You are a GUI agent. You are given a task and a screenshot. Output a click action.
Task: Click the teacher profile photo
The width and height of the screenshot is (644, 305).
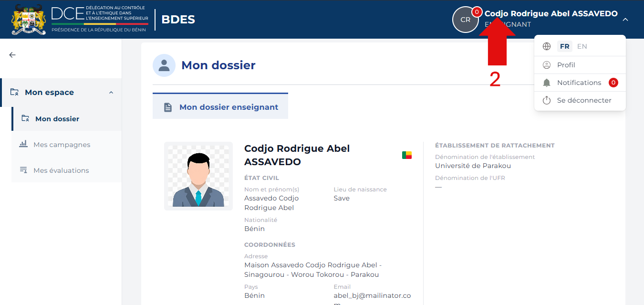pos(198,176)
